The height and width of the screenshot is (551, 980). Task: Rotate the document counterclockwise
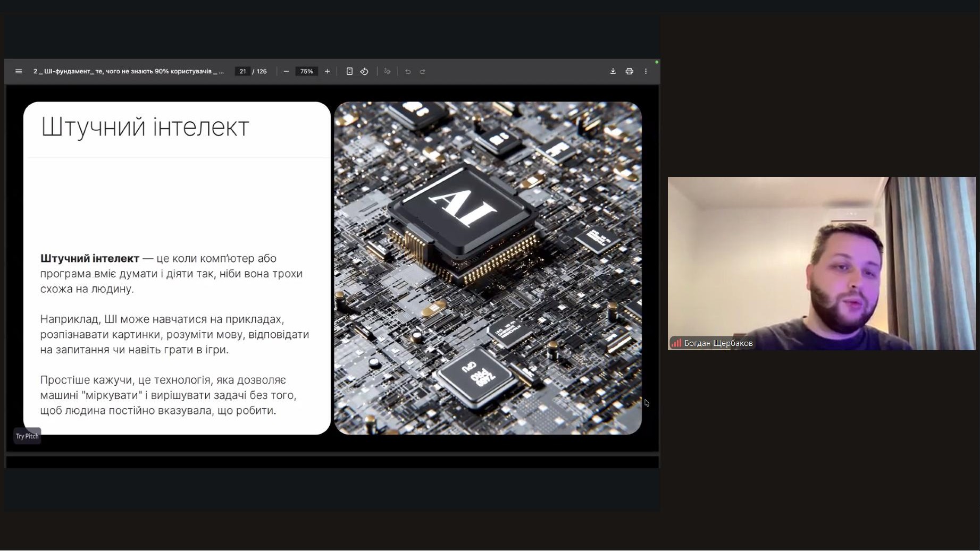pos(364,71)
